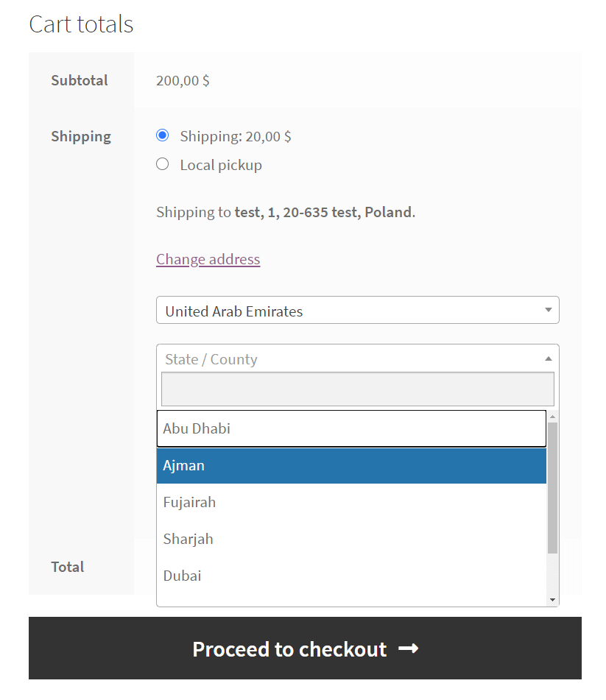The image size is (606, 700).
Task: Click the state list scroll-up arrow
Action: (x=552, y=417)
